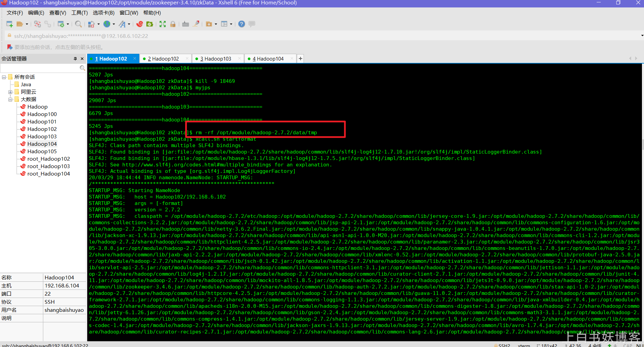644x347 pixels.
Task: Open the 编辑(E) menu
Action: (x=36, y=13)
